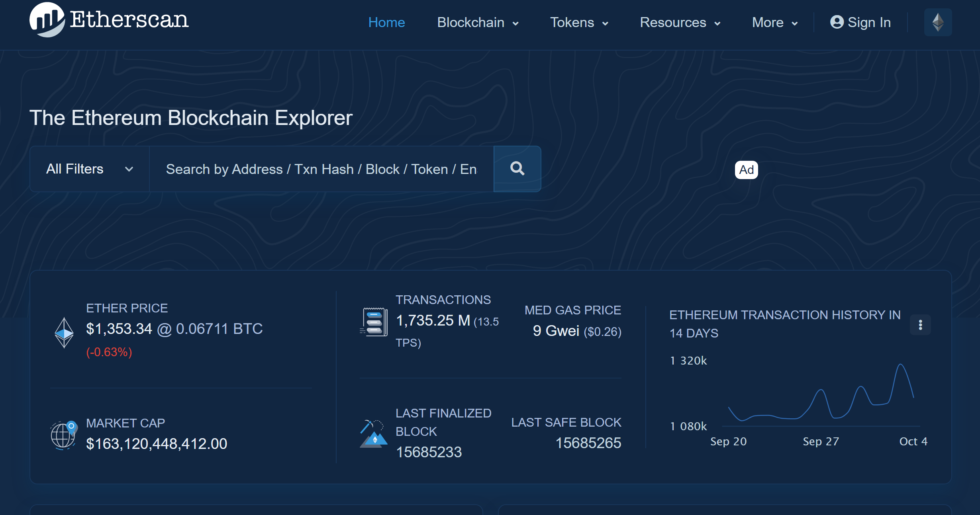Click the ETHER PRICE label

pyautogui.click(x=127, y=308)
